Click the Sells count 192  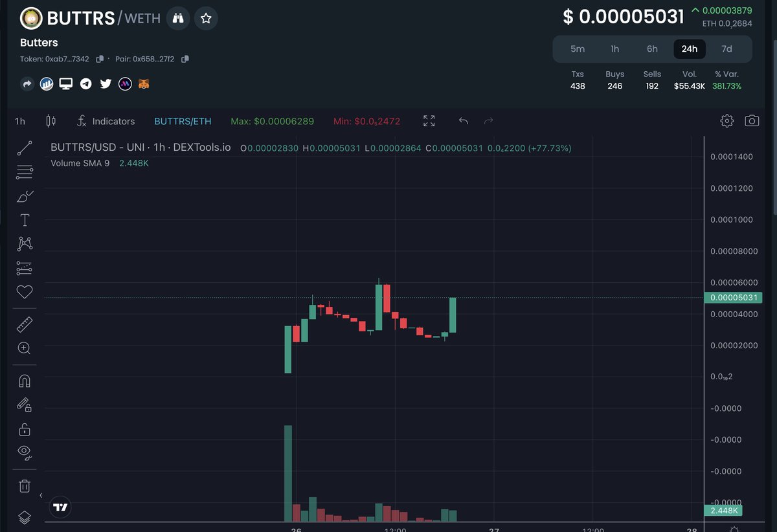pyautogui.click(x=652, y=86)
